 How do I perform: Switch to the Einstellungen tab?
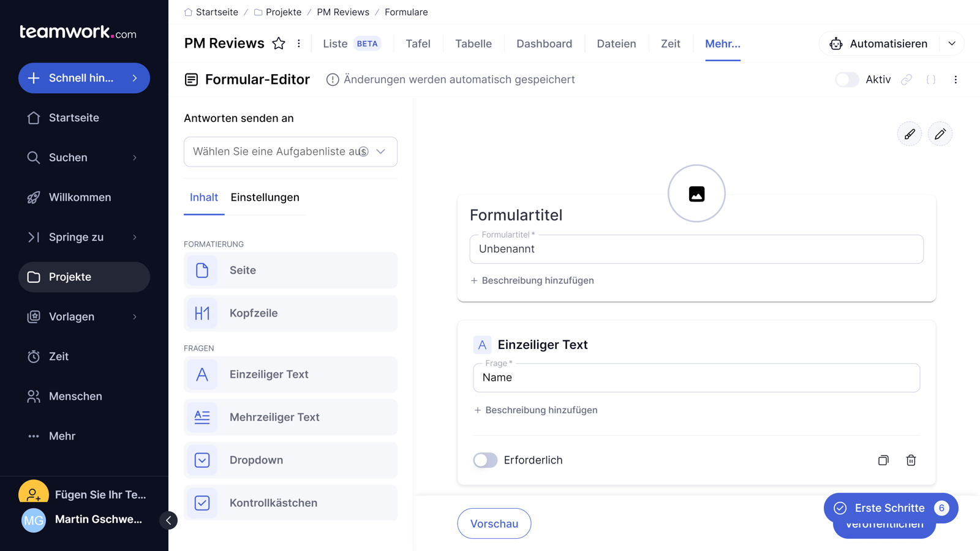tap(265, 197)
